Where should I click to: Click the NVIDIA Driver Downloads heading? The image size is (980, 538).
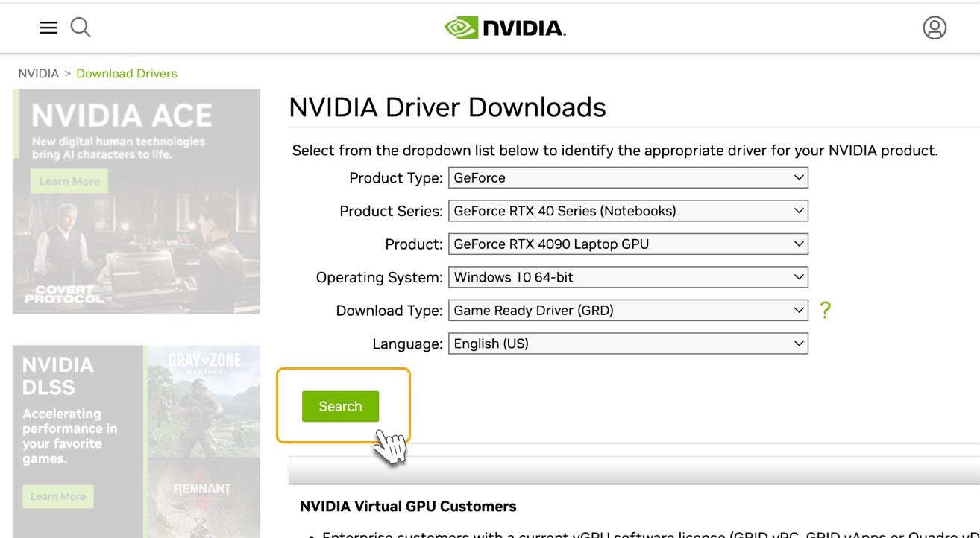click(447, 107)
